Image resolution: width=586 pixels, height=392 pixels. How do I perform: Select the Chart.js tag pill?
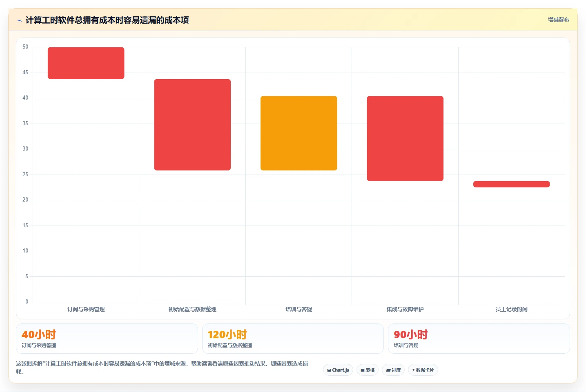pyautogui.click(x=338, y=370)
